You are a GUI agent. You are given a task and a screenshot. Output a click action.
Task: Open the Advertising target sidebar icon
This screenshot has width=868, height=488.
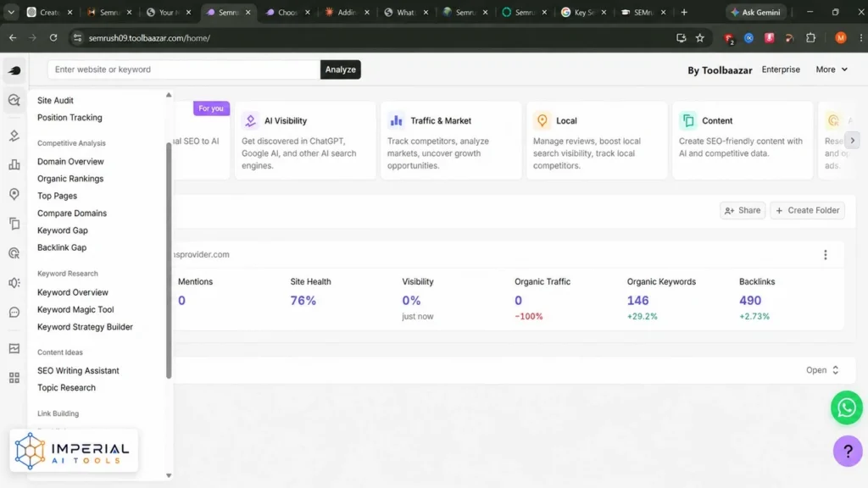[x=14, y=253]
